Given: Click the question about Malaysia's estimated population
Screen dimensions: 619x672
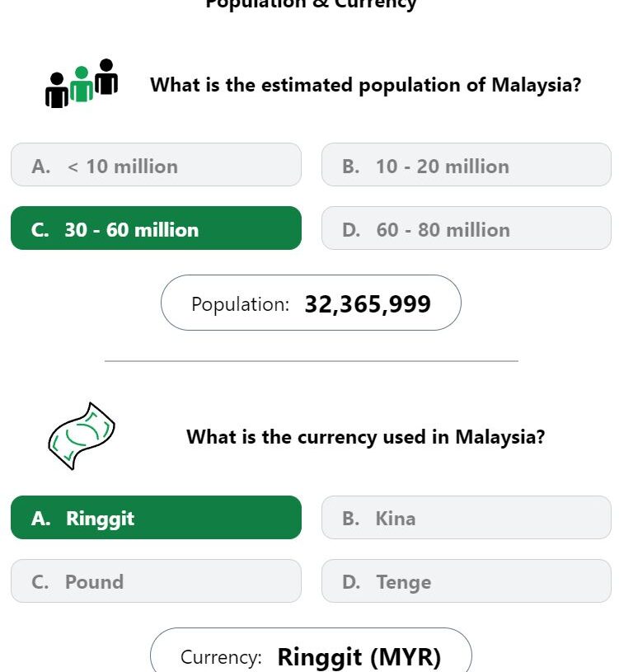Looking at the screenshot, I should pyautogui.click(x=365, y=85).
